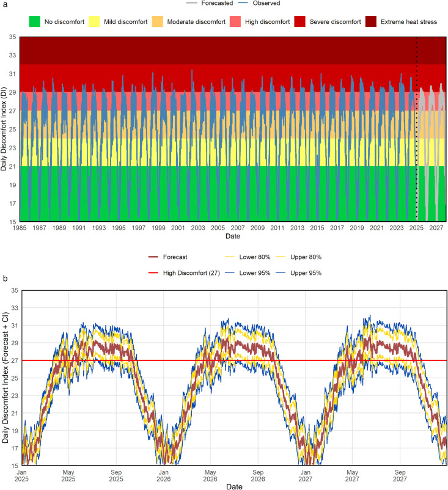The image size is (448, 490).
Task: Click the pink High discomfort legend swatch
Action: tap(235, 21)
